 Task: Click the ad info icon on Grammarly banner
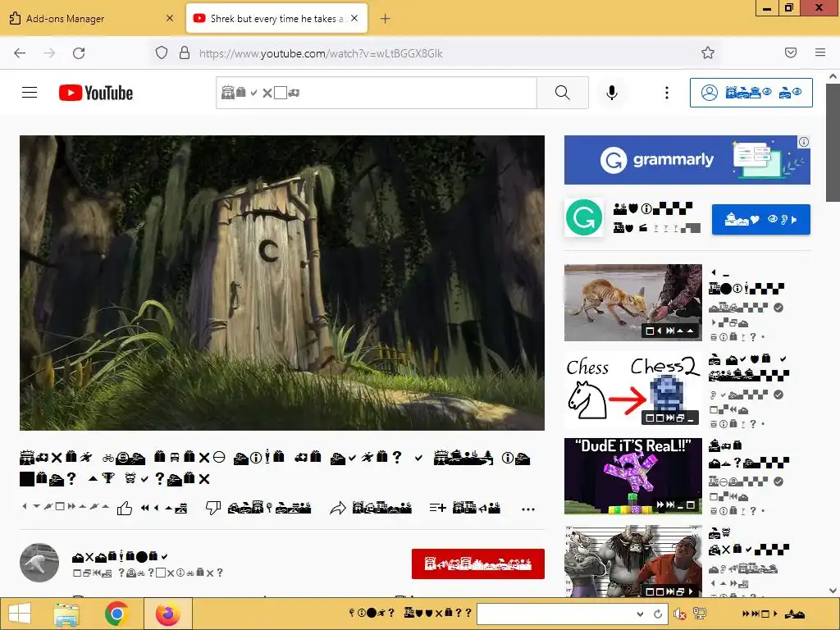click(x=804, y=142)
